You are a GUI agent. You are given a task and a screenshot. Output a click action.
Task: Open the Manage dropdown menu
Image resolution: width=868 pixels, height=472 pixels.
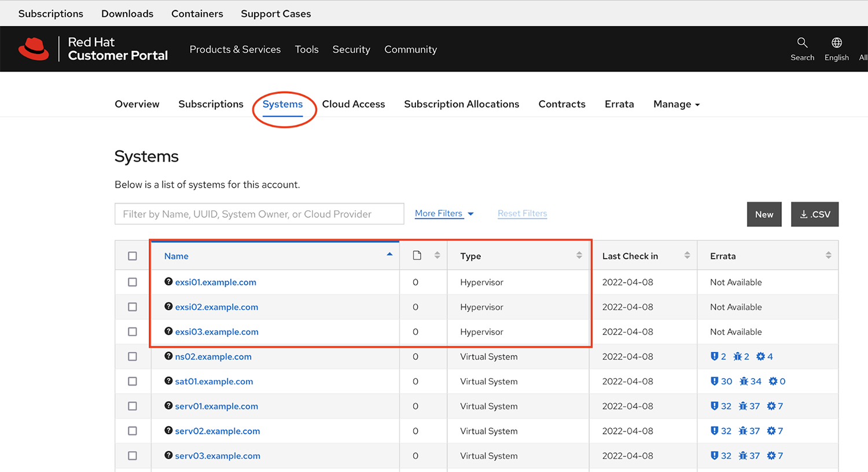click(x=676, y=104)
